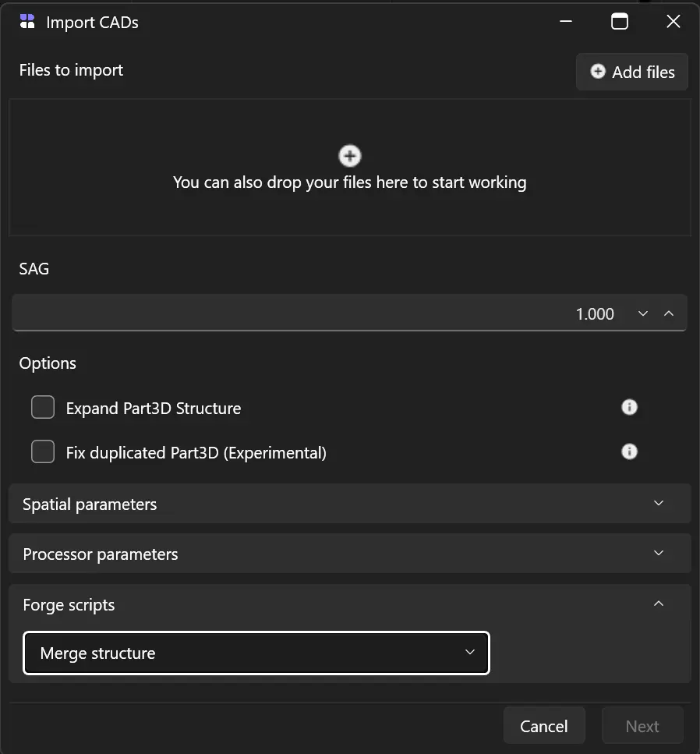Viewport: 700px width, 754px height.
Task: Click into the SAG value field
Action: pyautogui.click(x=312, y=313)
